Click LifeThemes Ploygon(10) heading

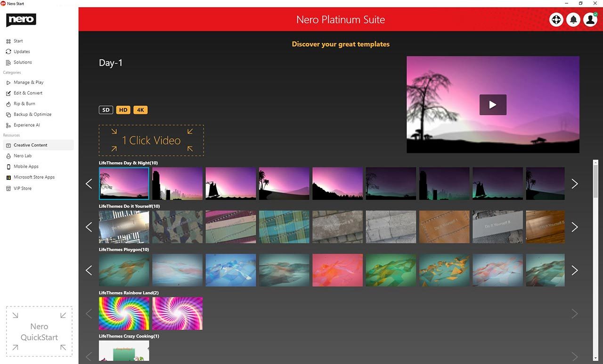point(124,250)
